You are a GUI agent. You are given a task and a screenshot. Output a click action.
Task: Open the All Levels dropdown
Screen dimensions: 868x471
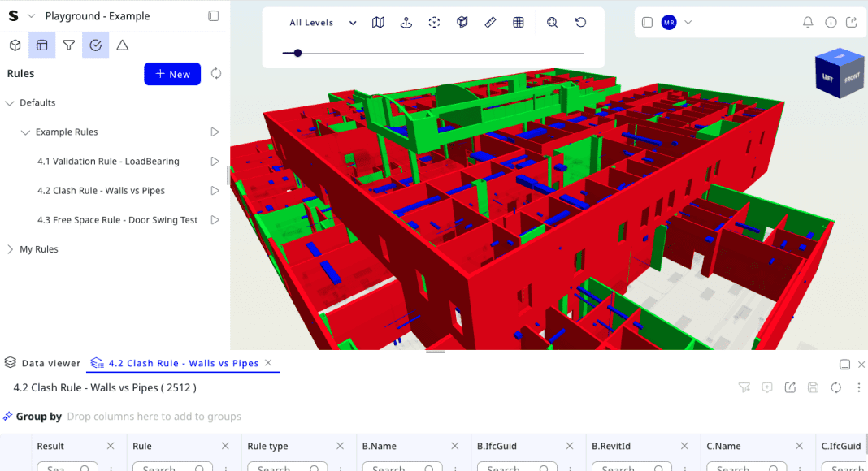click(323, 23)
